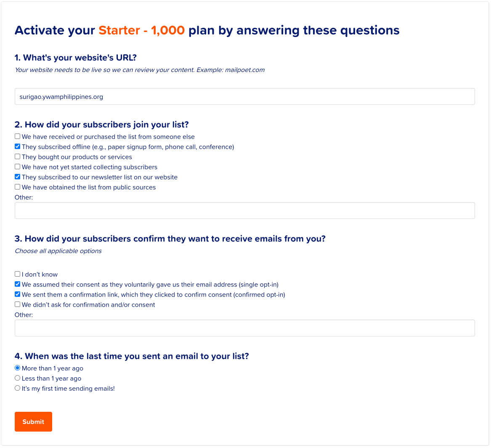Screen dimensions: 491x448
Task: Check 'obtained the list from public sources'
Action: 18,187
